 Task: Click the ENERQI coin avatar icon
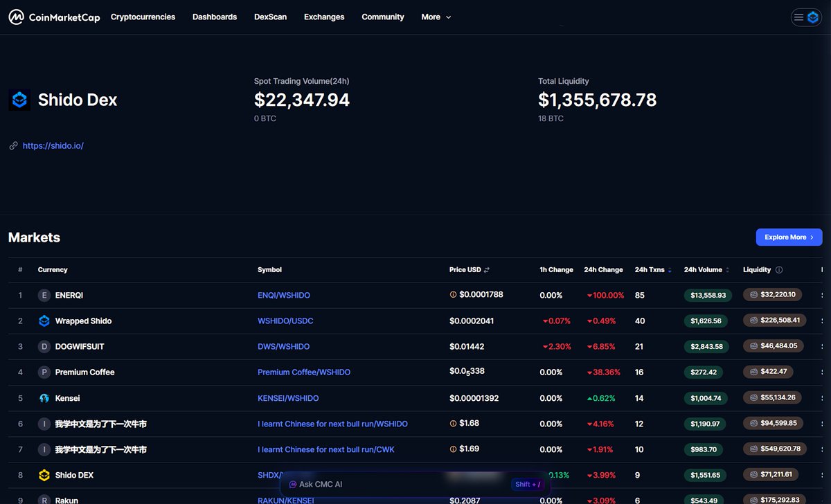pyautogui.click(x=44, y=295)
